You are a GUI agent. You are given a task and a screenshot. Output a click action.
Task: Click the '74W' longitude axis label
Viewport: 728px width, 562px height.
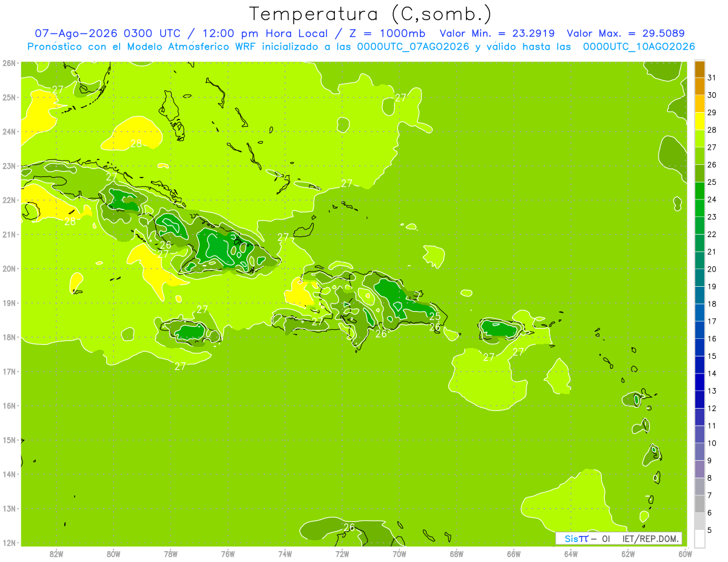(285, 554)
